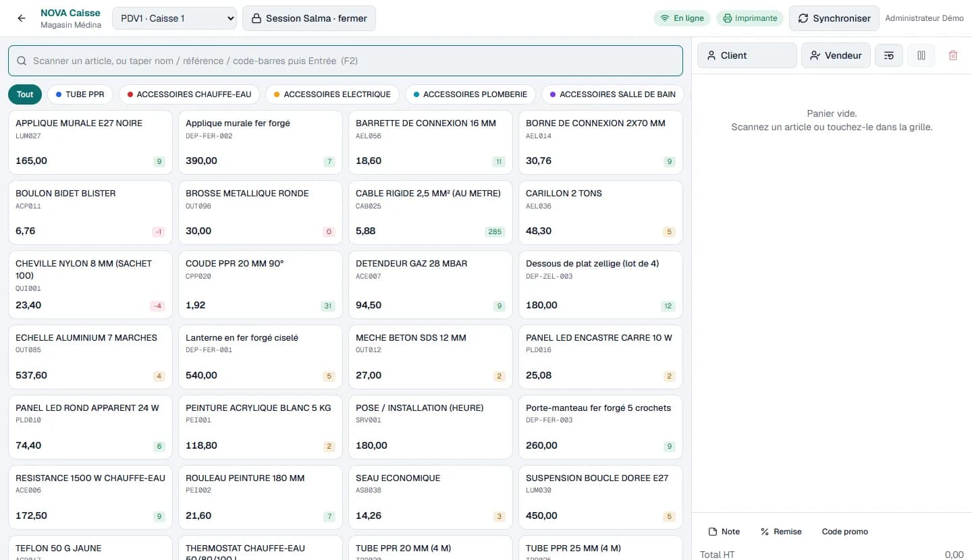The width and height of the screenshot is (972, 560).
Task: Add Lanterne en fer forgé ciselé
Action: point(261,357)
